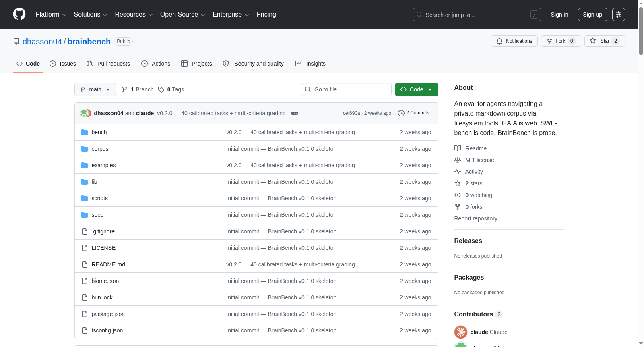Expand the Platform menu
Screen dimensions: 644x347
tap(51, 15)
